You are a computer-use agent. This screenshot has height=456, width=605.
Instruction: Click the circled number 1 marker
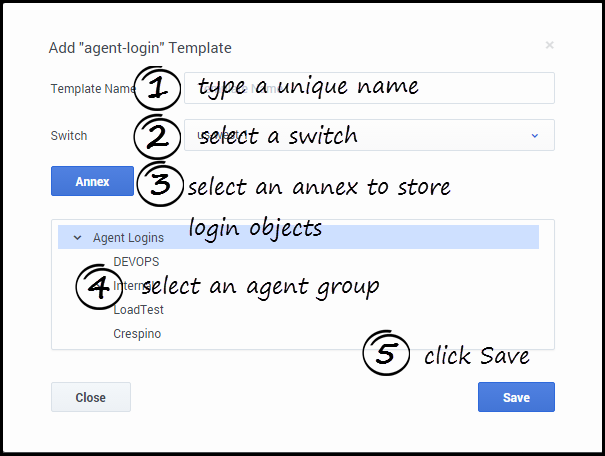(155, 88)
